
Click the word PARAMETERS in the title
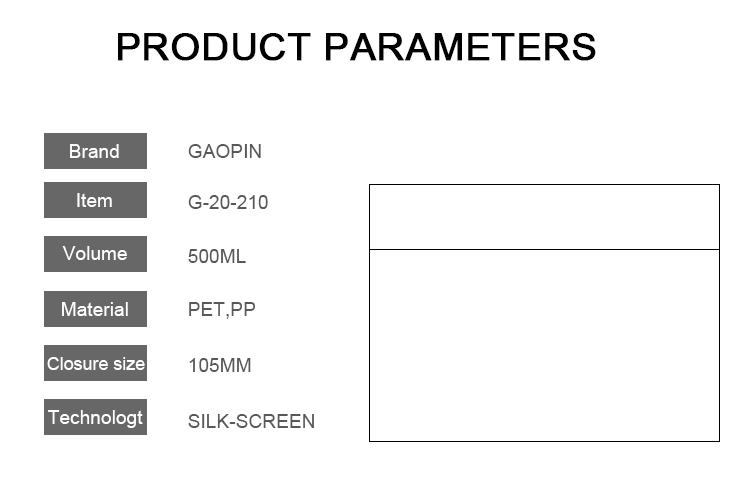tap(460, 47)
